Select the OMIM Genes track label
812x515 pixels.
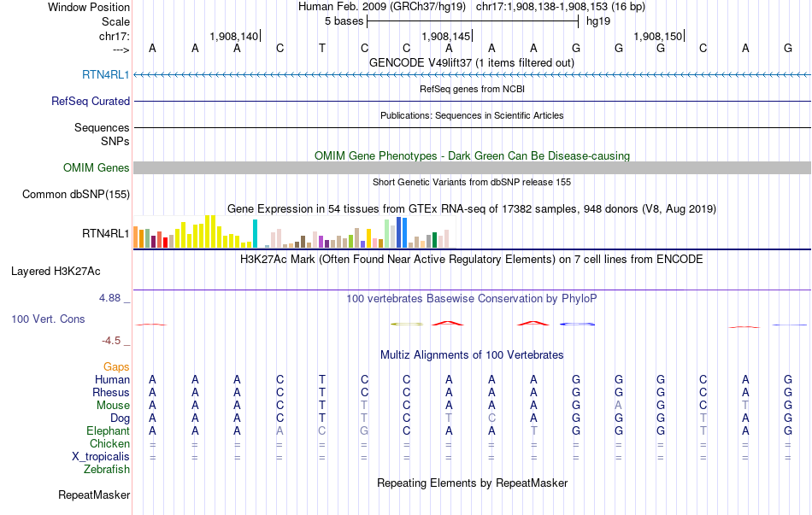(96, 167)
